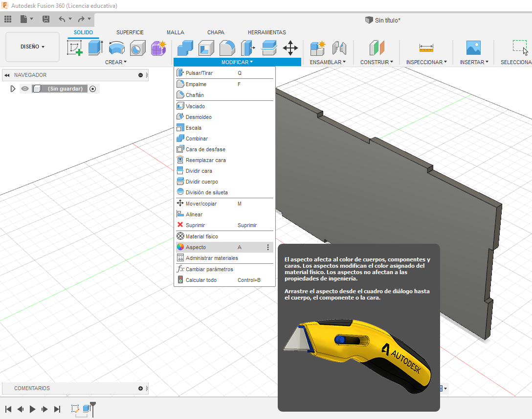This screenshot has height=419, width=532.
Task: Open the Inspeccionar dropdown menu
Action: point(426,62)
